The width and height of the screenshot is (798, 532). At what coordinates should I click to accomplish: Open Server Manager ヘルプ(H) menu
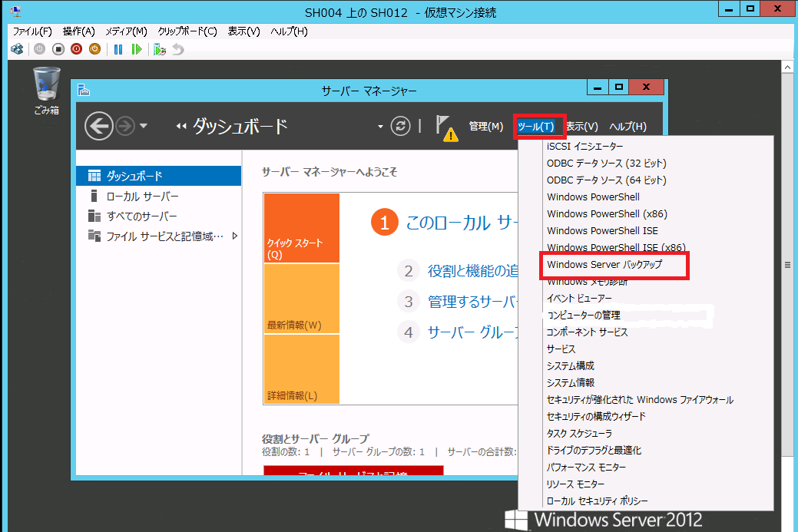[628, 126]
